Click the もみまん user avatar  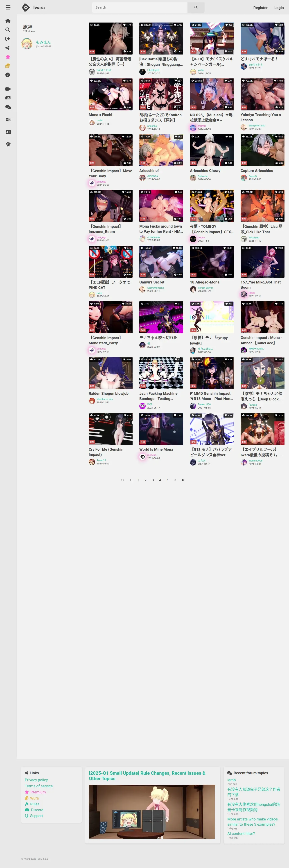tap(27, 44)
